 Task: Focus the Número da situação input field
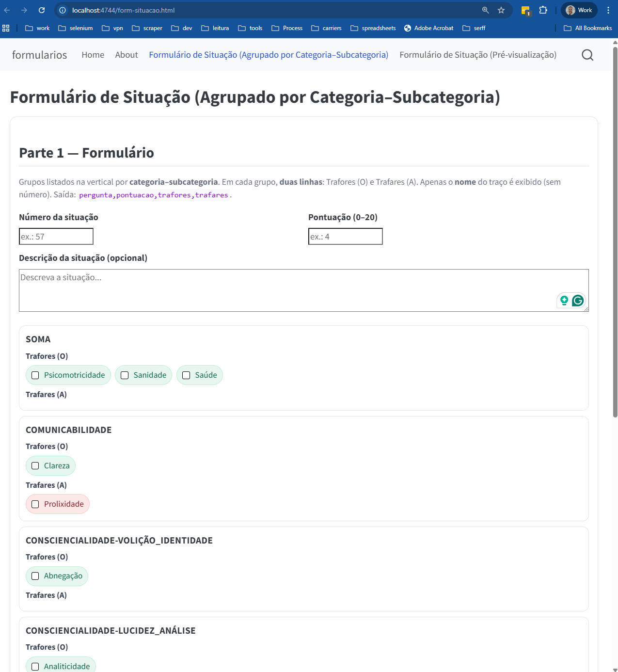pyautogui.click(x=56, y=237)
